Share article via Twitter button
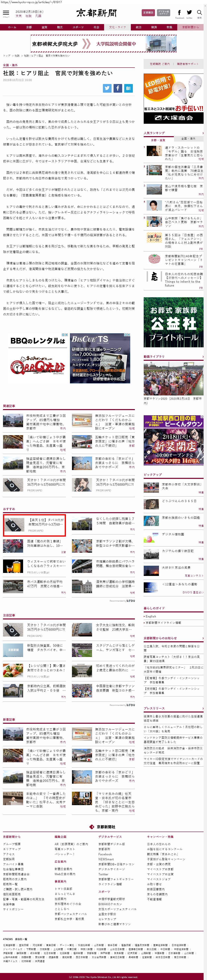 click(x=107, y=88)
